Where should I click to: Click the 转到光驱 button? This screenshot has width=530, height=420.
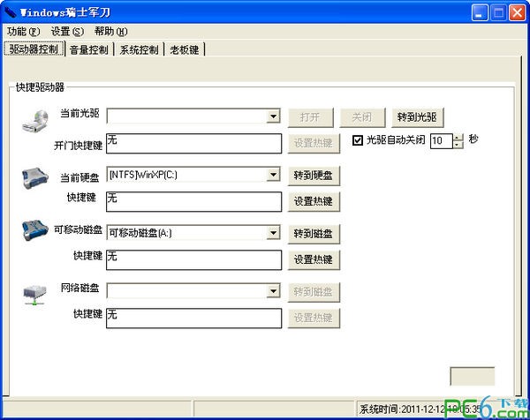click(418, 117)
